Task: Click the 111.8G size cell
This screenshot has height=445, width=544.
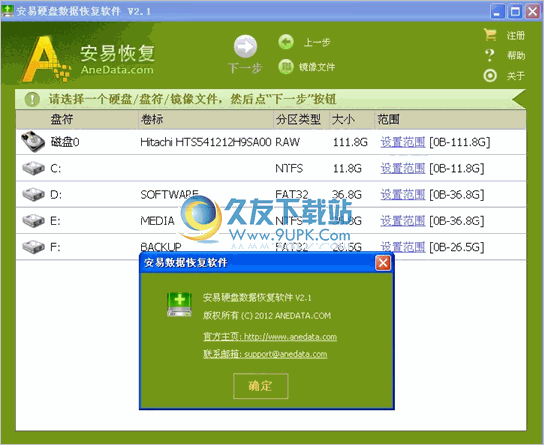Action: click(x=350, y=142)
